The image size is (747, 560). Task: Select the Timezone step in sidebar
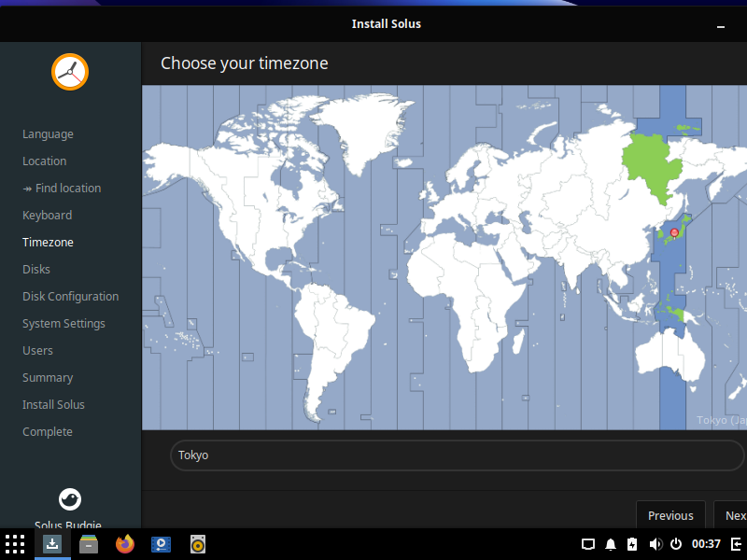pos(49,243)
